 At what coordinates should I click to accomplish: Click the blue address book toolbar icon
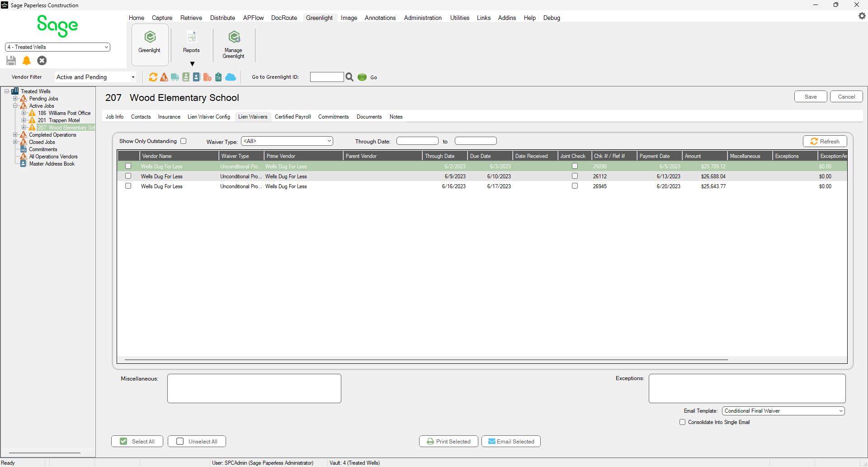click(x=197, y=77)
